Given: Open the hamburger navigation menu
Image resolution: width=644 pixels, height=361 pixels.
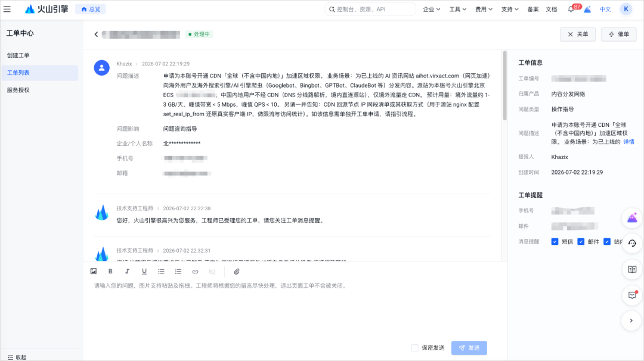Looking at the screenshot, I should point(7,9).
